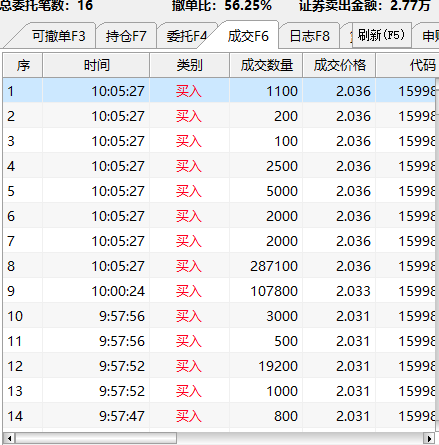439x445 pixels.
Task: Click the 序 column header
Action: pos(23,65)
